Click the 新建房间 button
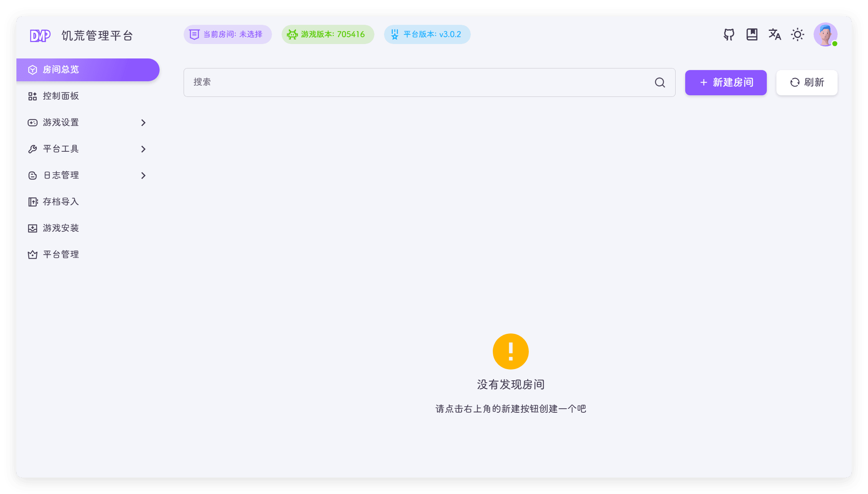Image resolution: width=868 pixels, height=494 pixels. click(x=726, y=82)
